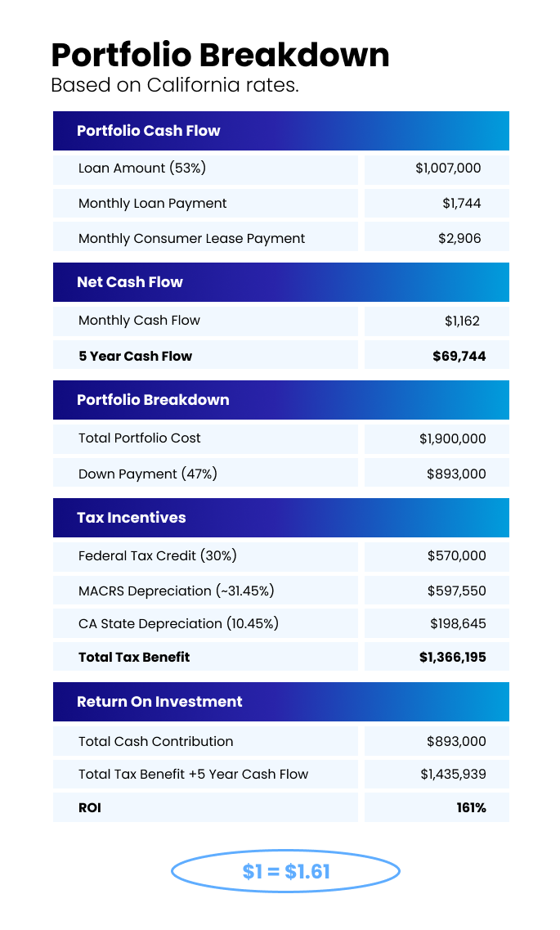
Task: Click the 'Based on California rates.' subtitle
Action: pos(175,85)
